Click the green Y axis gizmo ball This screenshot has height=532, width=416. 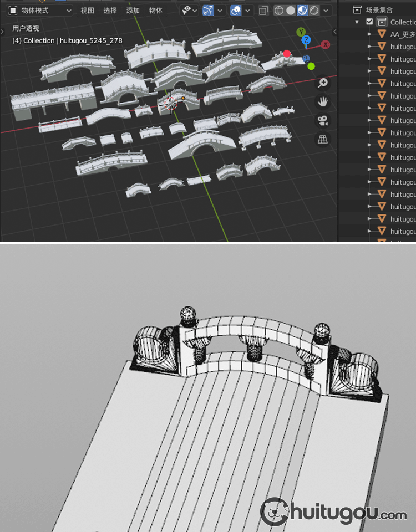pyautogui.click(x=301, y=32)
